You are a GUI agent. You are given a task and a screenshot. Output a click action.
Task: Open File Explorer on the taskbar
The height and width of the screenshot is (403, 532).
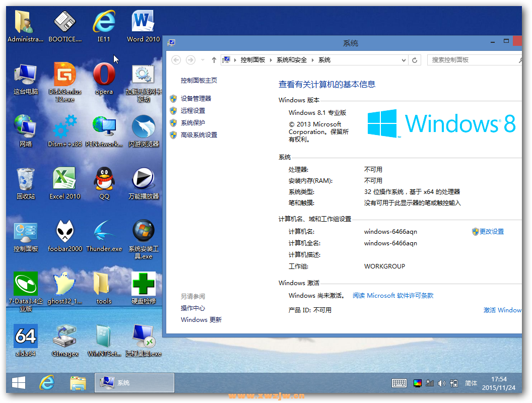[78, 383]
